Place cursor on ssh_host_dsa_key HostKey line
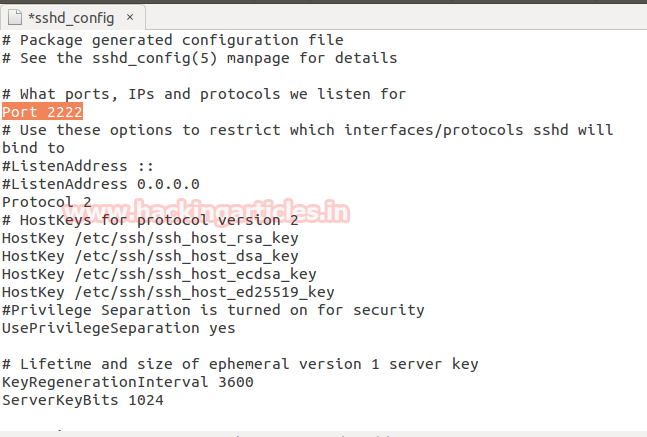This screenshot has width=647, height=437. [x=150, y=256]
